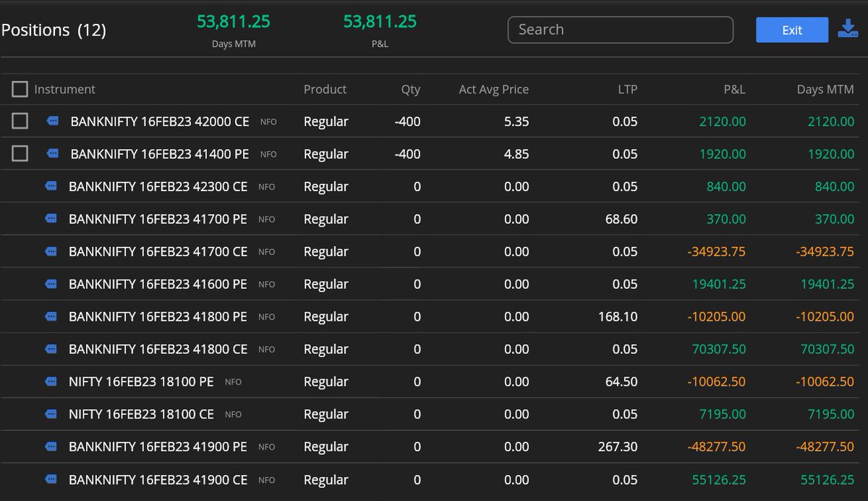This screenshot has width=868, height=501.
Task: Sort positions by the P&L column
Action: click(733, 89)
